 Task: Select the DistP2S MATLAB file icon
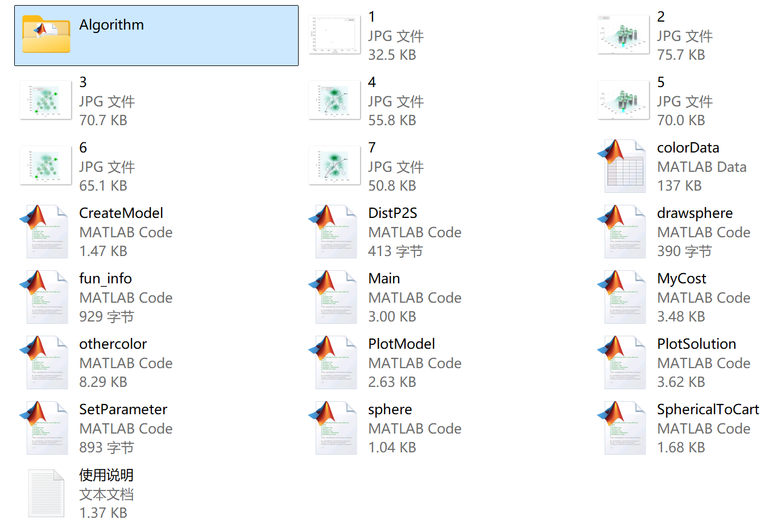tap(335, 232)
